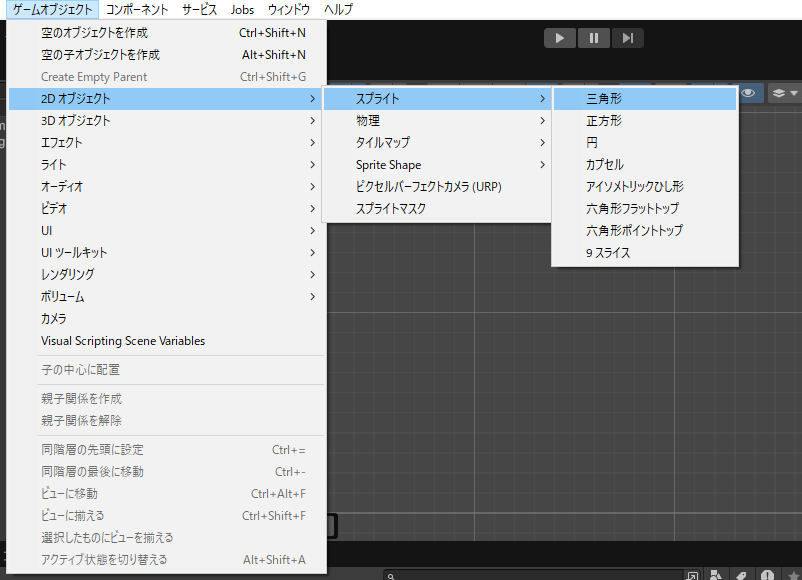Click the search by label tag icon
802x580 pixels.
[x=741, y=575]
